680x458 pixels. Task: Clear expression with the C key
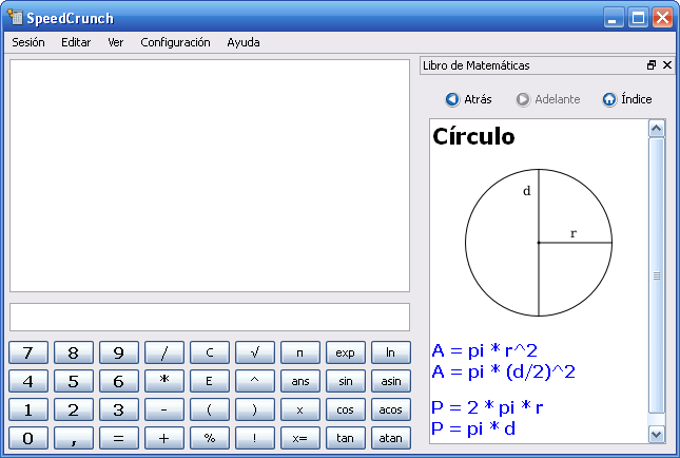209,353
